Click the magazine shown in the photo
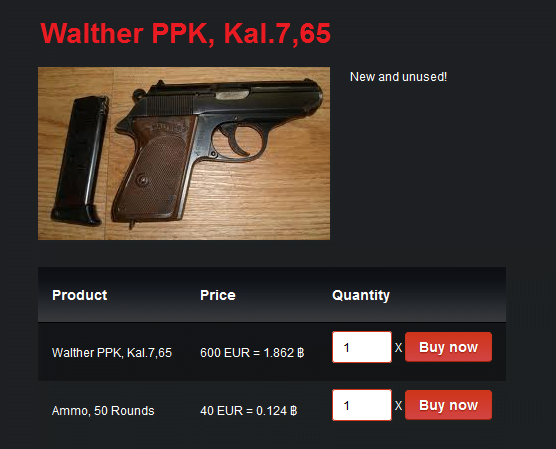This screenshot has height=449, width=556. tap(80, 161)
